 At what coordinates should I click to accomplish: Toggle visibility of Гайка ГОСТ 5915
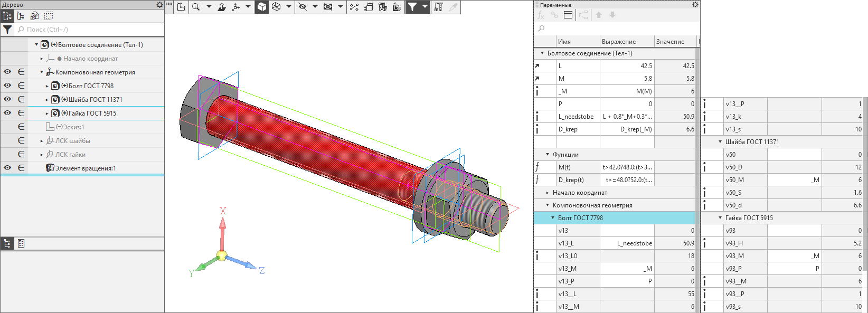7,113
